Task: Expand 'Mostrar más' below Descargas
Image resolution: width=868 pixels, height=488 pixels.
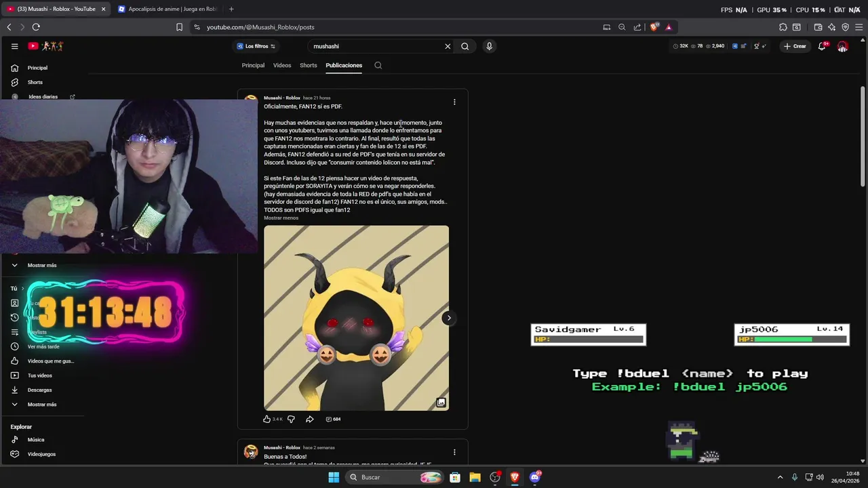Action: click(42, 404)
